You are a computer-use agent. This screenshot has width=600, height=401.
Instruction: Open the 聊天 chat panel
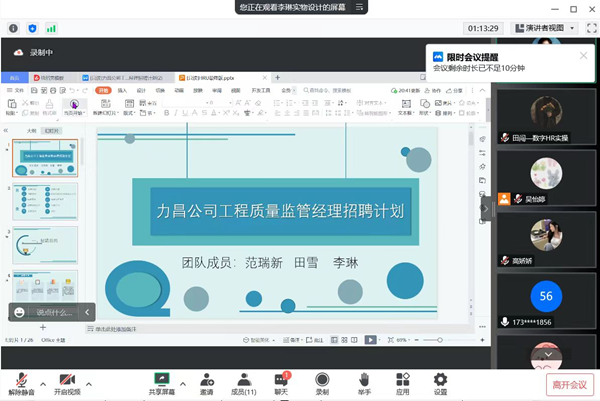click(x=282, y=381)
